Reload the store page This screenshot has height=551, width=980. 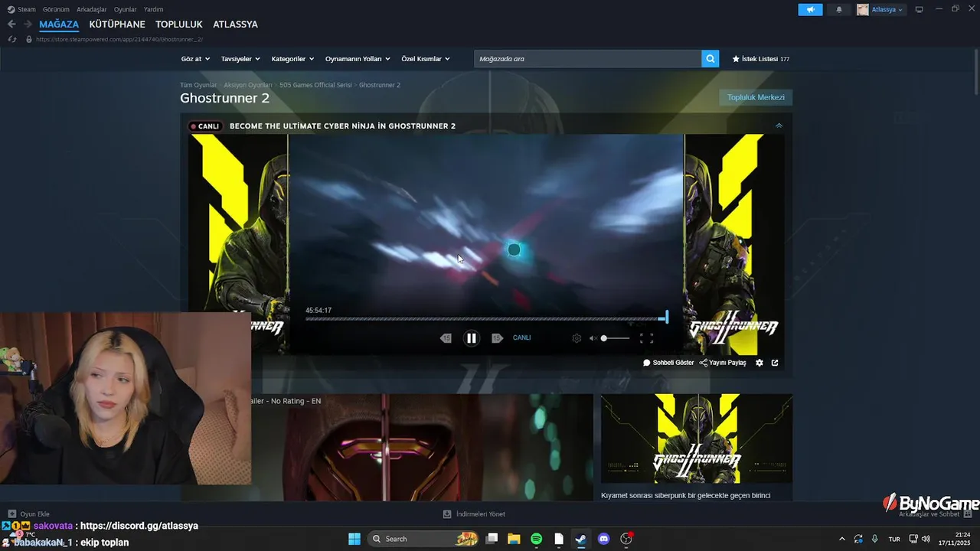[x=11, y=39]
